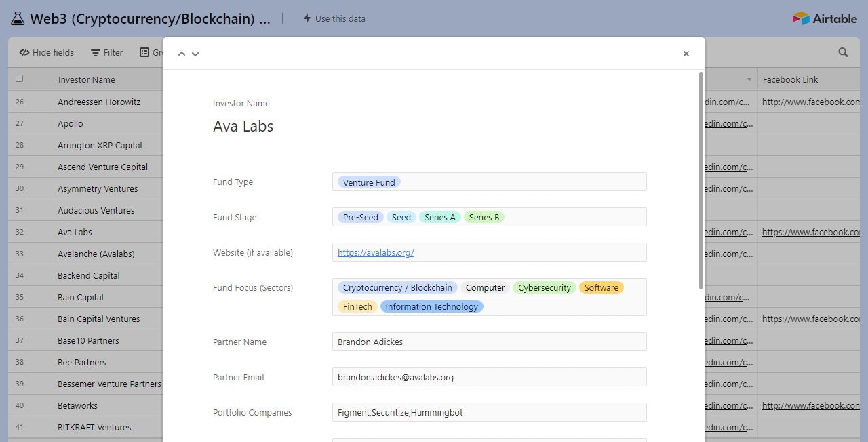Click the Information Technology tag
868x442 pixels.
click(x=432, y=306)
